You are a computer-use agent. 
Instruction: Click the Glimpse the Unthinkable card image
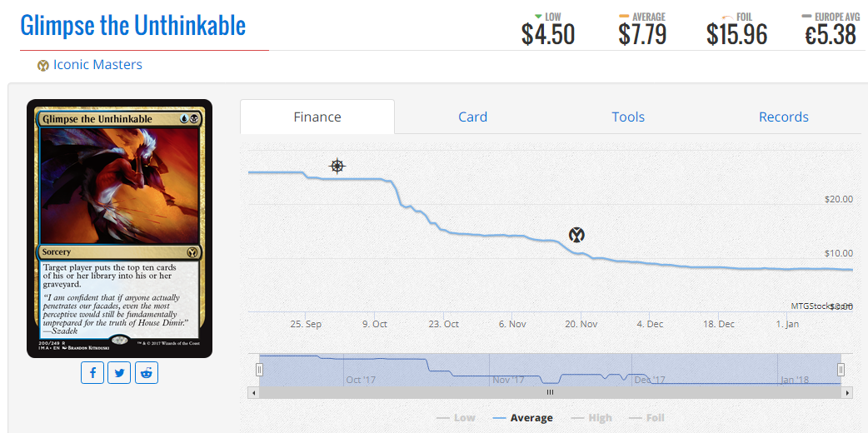coord(120,228)
